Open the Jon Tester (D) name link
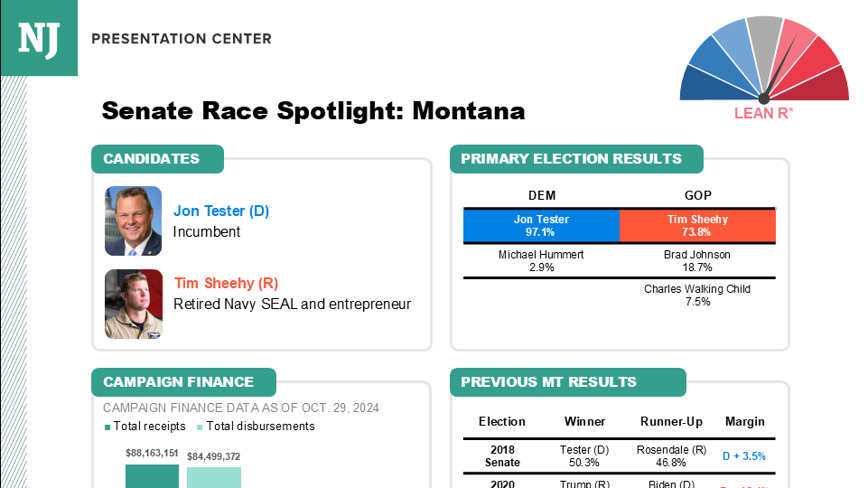Viewport: 868px width, 488px height. click(x=221, y=211)
